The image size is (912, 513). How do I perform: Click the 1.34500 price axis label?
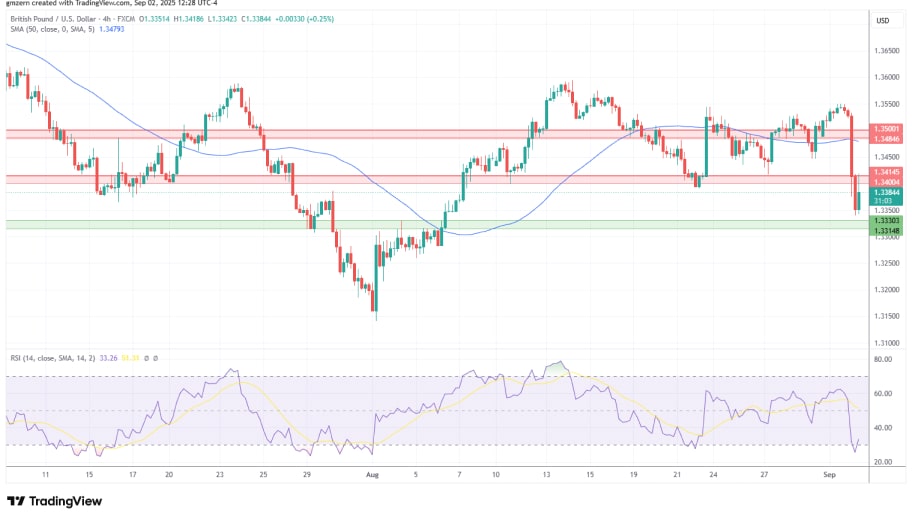coord(886,157)
